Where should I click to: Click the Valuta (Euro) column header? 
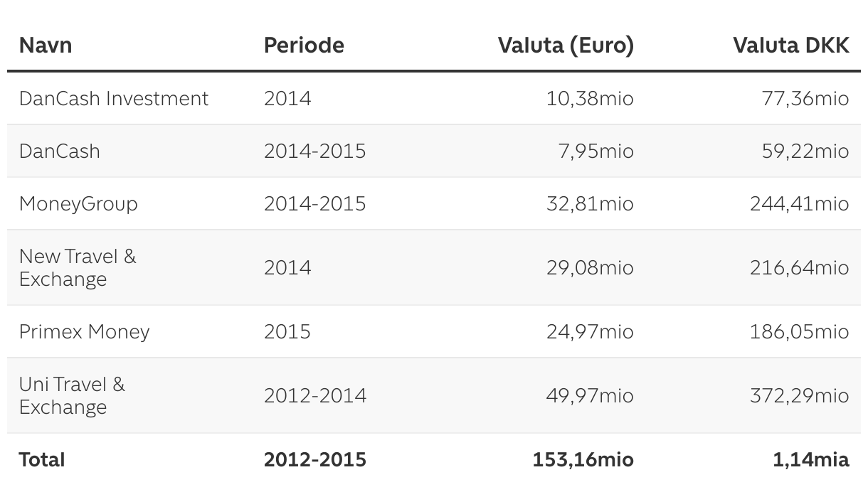click(566, 46)
